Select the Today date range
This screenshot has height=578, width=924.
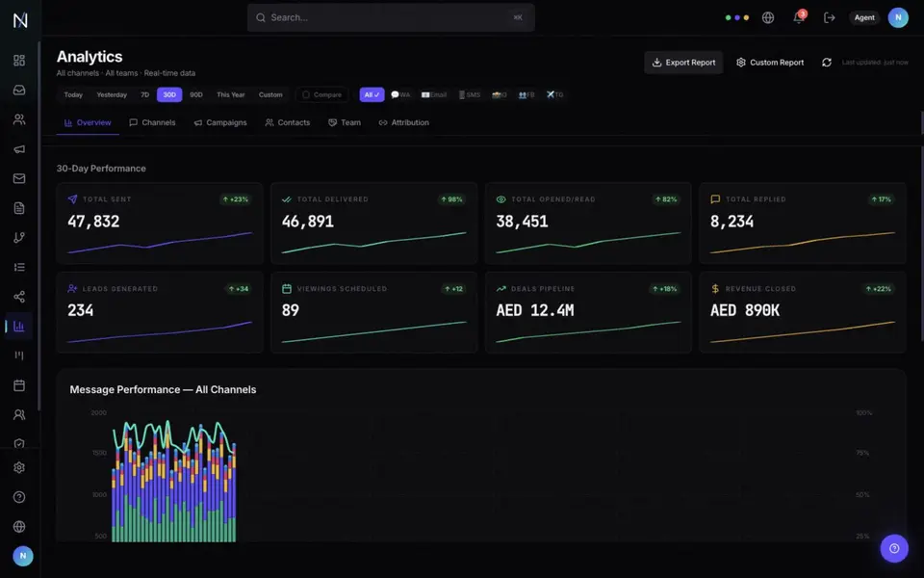(73, 94)
